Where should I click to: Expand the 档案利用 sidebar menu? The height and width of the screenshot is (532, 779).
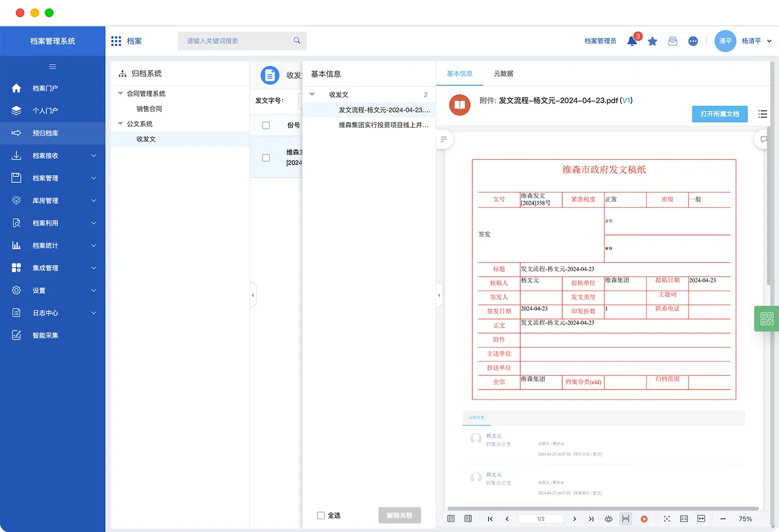click(x=94, y=223)
